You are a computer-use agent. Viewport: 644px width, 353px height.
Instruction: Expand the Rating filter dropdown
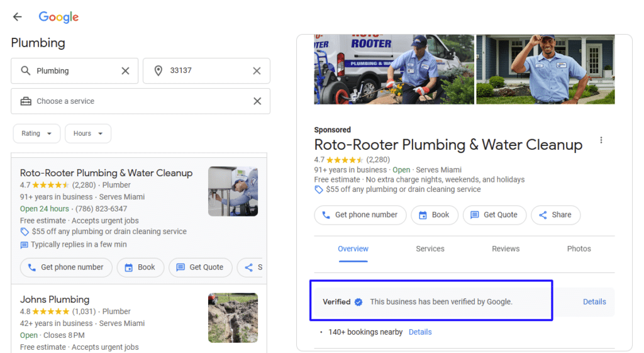[x=36, y=133]
